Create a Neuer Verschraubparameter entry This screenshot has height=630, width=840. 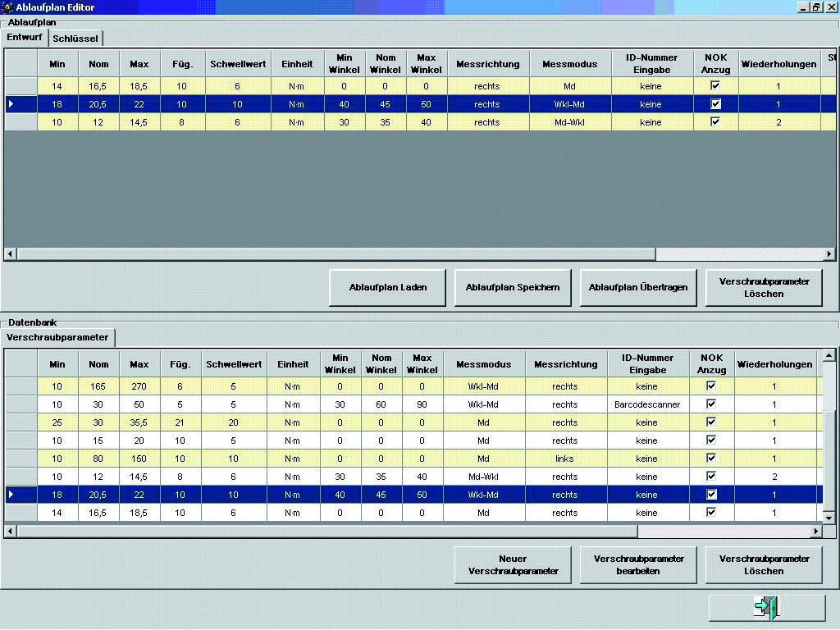tap(513, 565)
